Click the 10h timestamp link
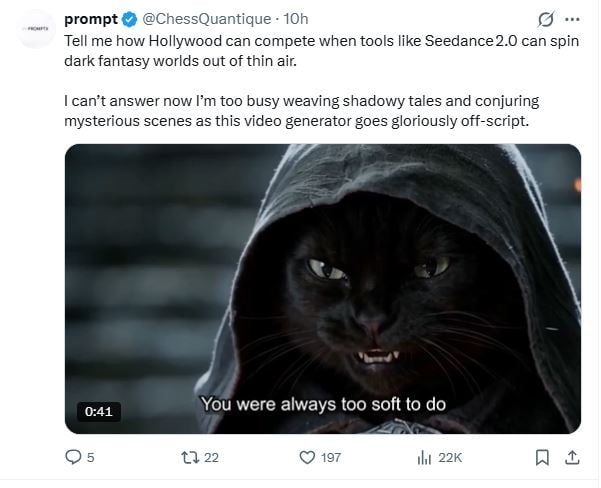This screenshot has width=601, height=488. pos(297,19)
